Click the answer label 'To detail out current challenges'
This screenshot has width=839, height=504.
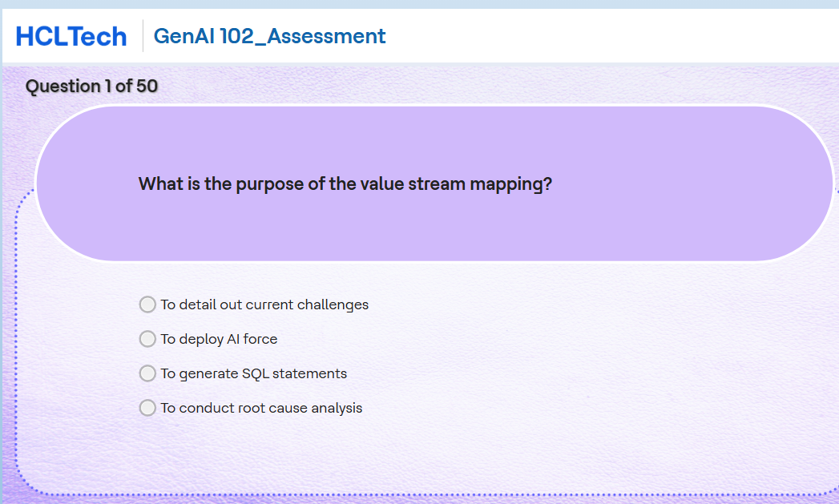pos(264,304)
